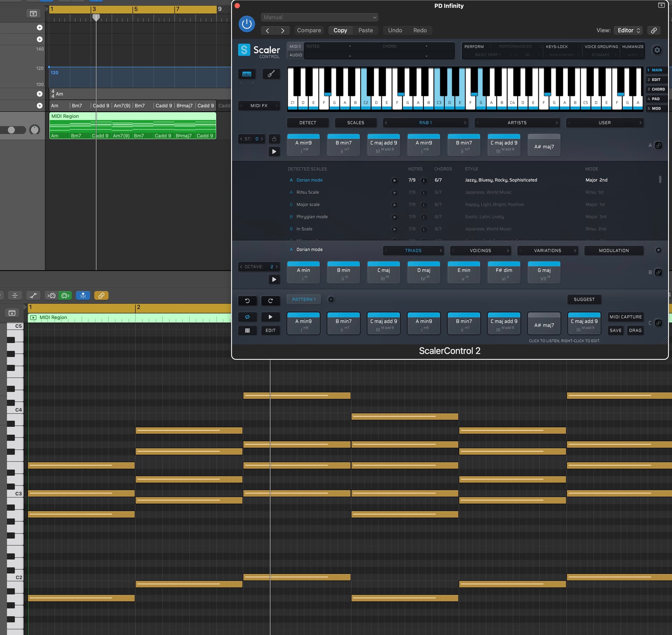The height and width of the screenshot is (635, 672).
Task: Open the Manual preset dropdown
Action: coord(319,17)
